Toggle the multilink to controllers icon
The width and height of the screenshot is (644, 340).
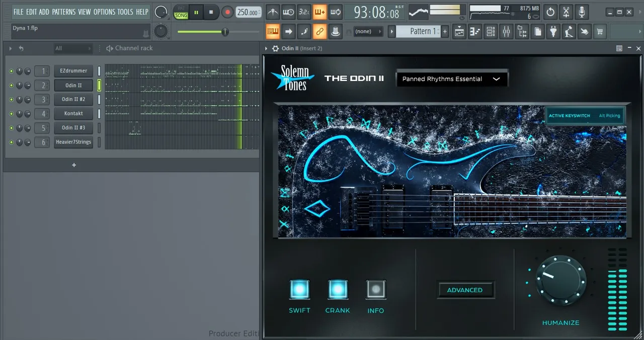(319, 31)
